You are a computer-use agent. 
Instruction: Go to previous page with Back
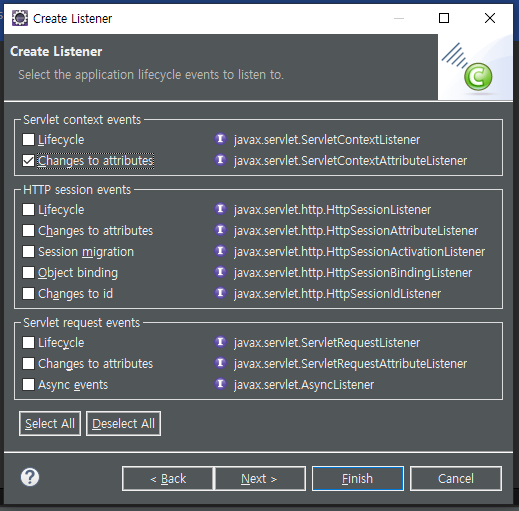pos(168,479)
